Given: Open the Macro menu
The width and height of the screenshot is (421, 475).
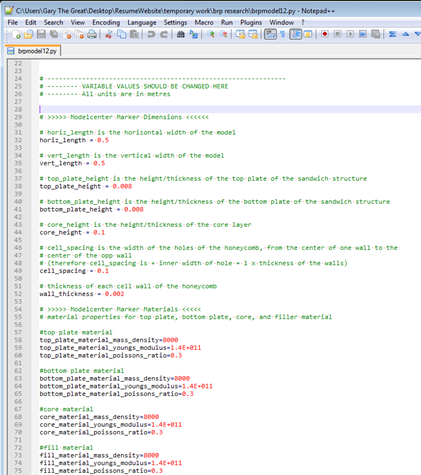Looking at the screenshot, I should point(204,22).
